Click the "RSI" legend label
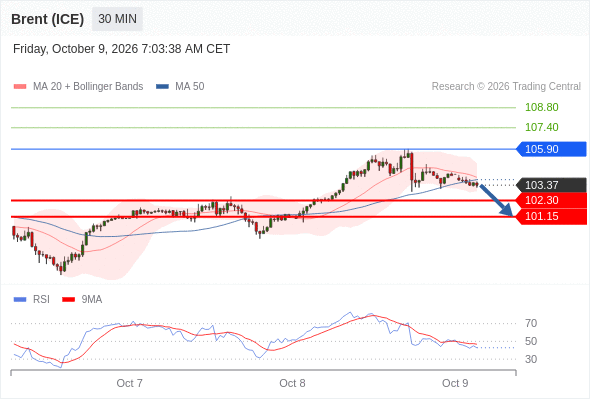 (x=41, y=300)
